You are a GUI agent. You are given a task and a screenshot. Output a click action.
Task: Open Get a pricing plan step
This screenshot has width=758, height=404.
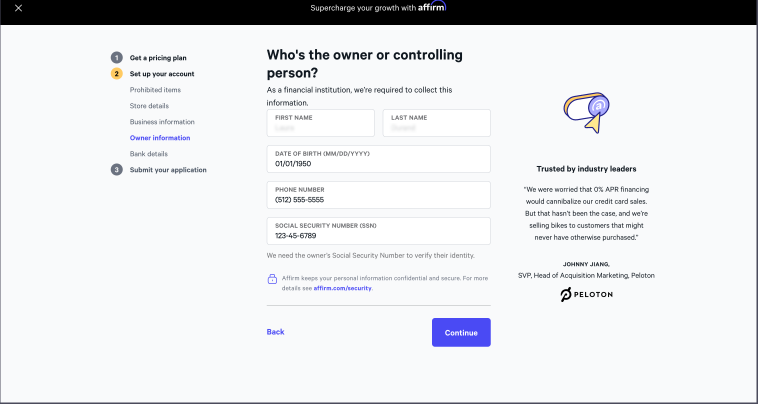(x=158, y=58)
